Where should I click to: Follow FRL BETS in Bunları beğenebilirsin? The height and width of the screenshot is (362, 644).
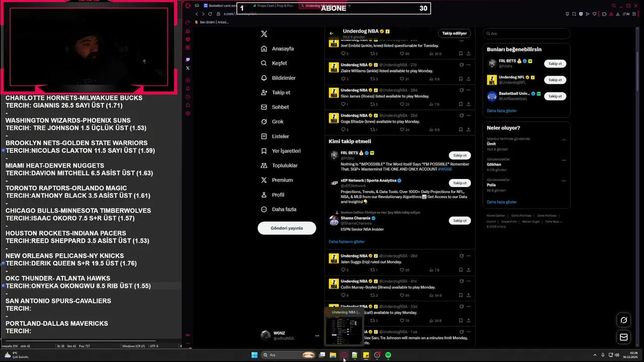coord(555,64)
